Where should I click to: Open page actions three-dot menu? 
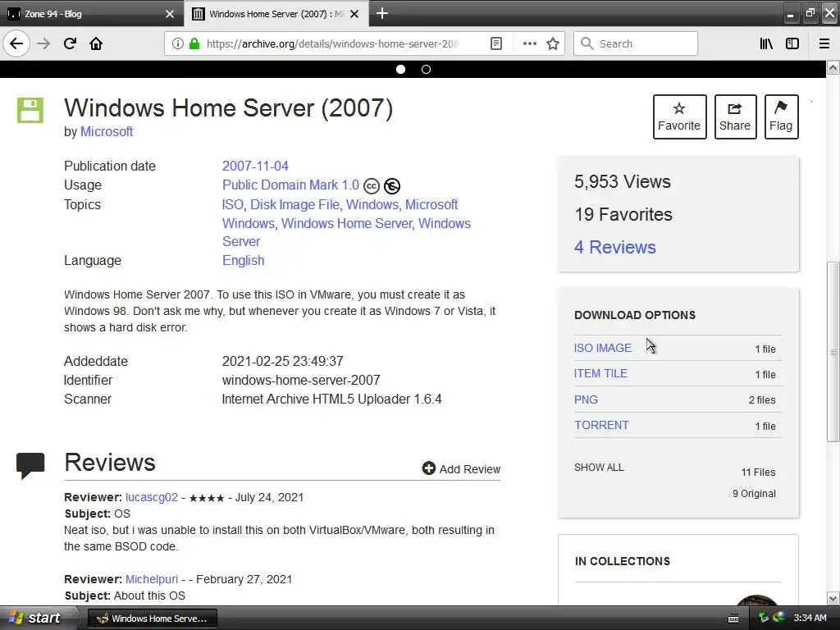[529, 43]
